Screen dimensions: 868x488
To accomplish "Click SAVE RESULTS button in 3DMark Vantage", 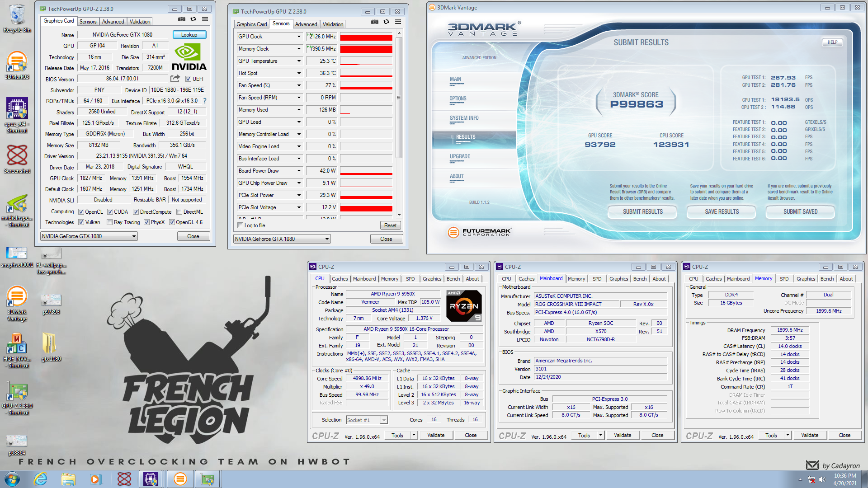I will coord(722,211).
